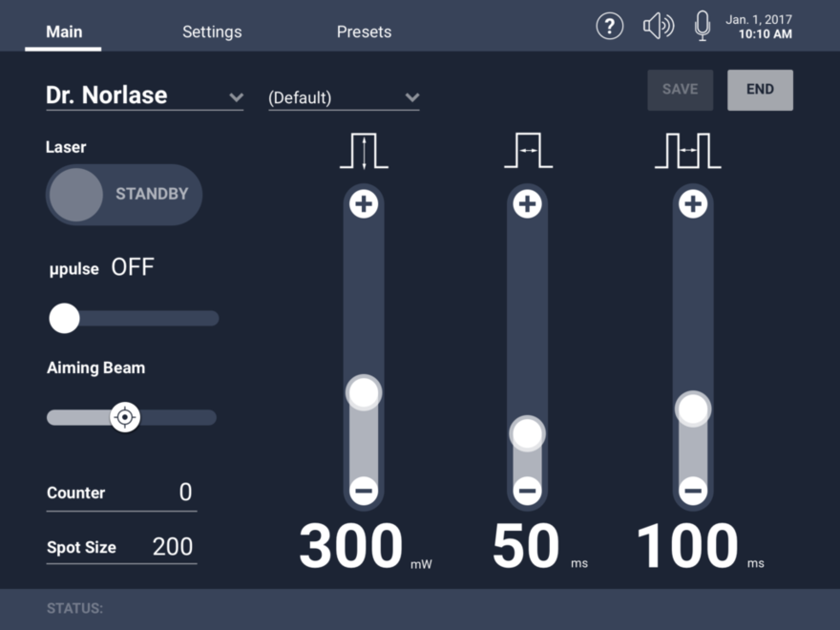Toggle the µpulse OFF slider knob

click(65, 318)
